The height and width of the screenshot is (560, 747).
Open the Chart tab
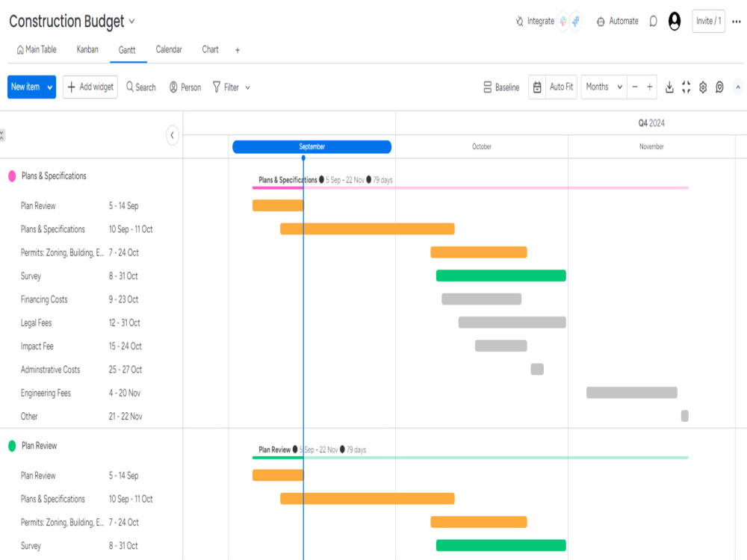210,49
